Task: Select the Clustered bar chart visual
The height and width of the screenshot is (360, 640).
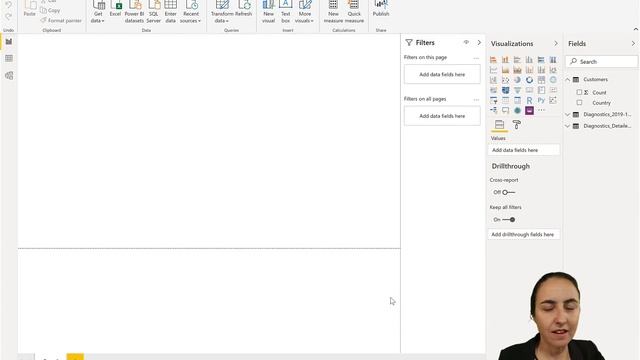Action: 517,60
